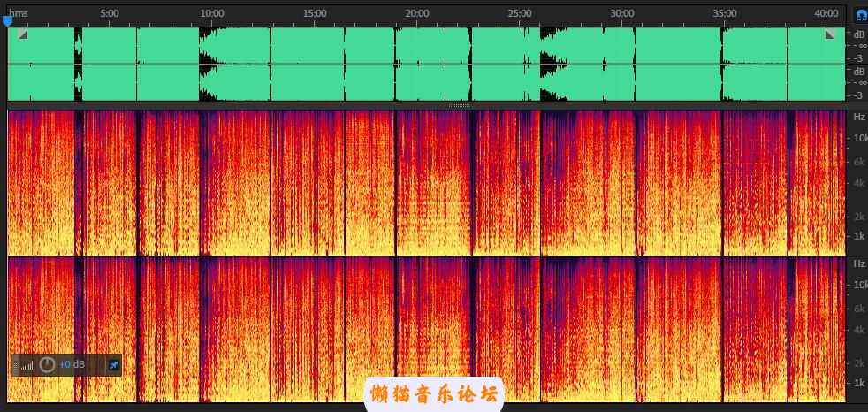Click the hms time format label
Viewport: 868px width, 412px height.
click(18, 13)
